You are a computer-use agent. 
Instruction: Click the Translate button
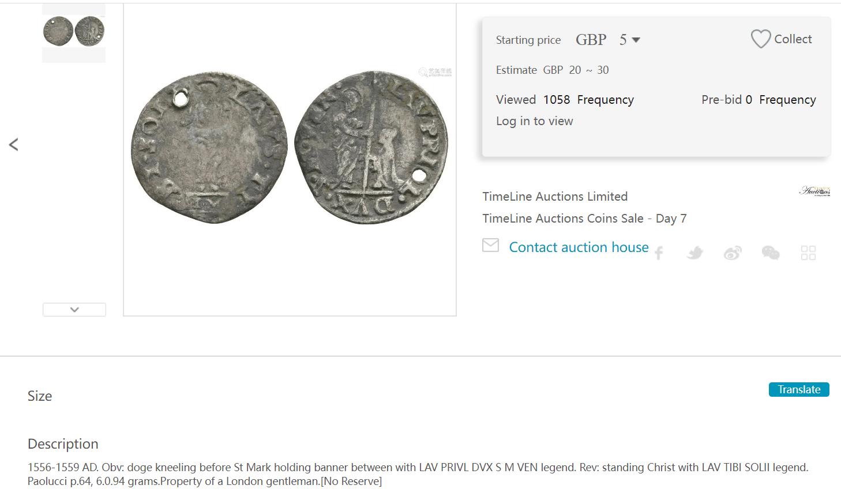(x=799, y=390)
